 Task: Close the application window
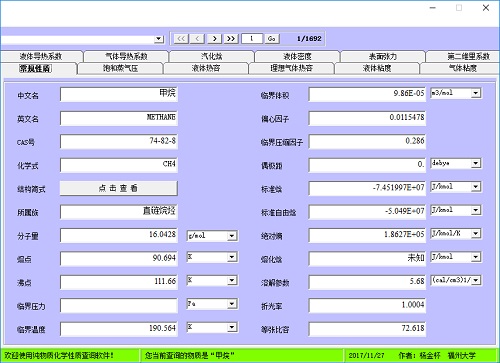(486, 8)
